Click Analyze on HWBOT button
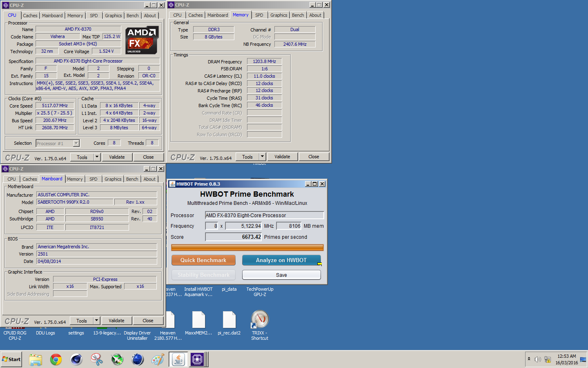 coord(281,260)
